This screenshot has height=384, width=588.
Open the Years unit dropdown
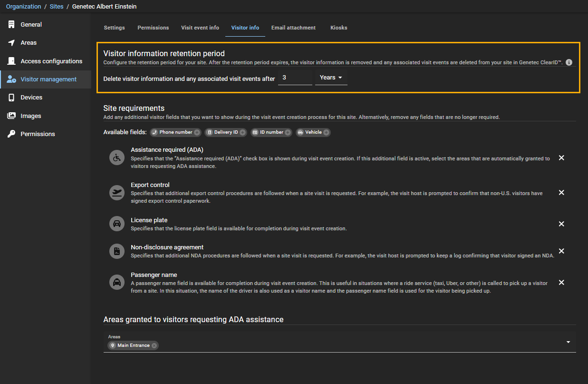pos(331,77)
